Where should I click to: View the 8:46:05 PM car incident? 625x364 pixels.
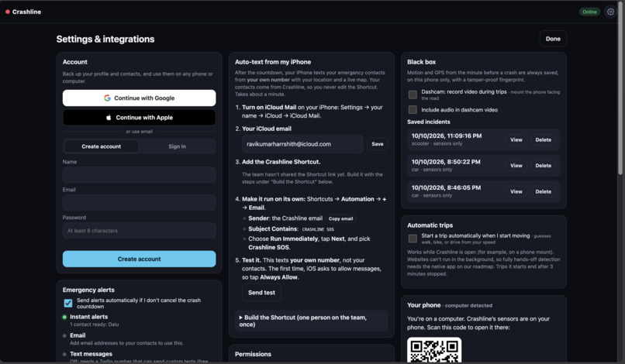click(516, 191)
